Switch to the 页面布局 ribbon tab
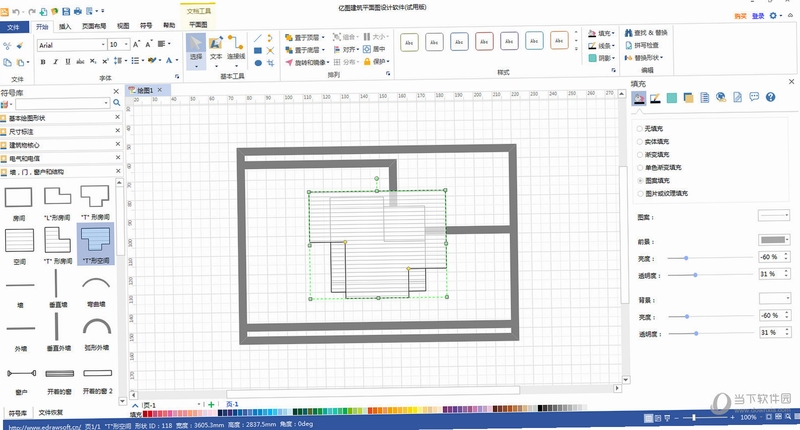Viewport: 800px width, 430px height. point(94,26)
